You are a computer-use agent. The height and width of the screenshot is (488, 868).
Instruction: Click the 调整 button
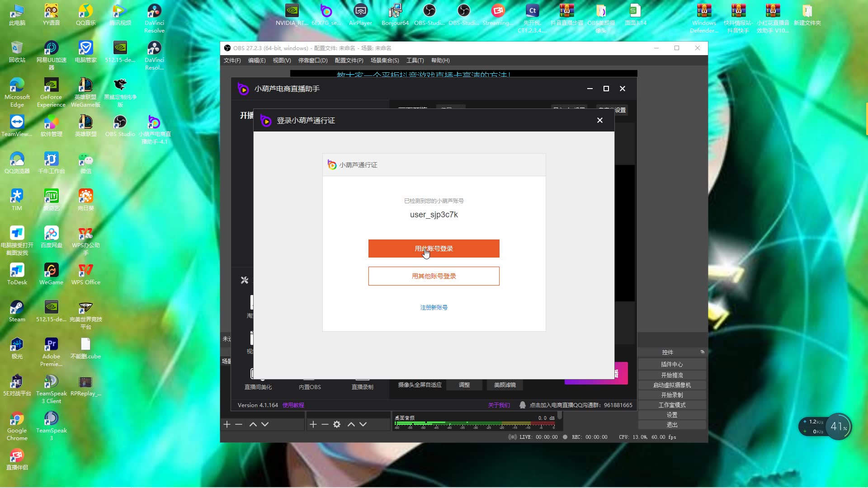coord(464,385)
